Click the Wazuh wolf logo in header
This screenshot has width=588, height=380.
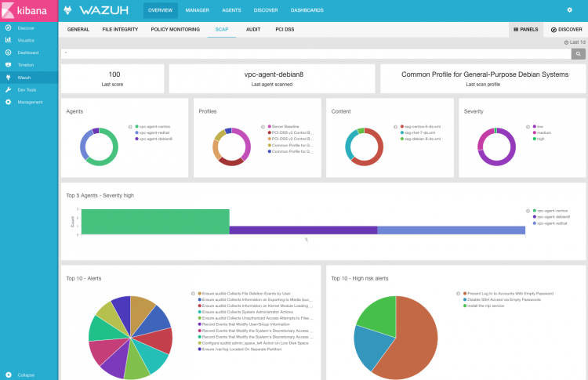point(68,10)
